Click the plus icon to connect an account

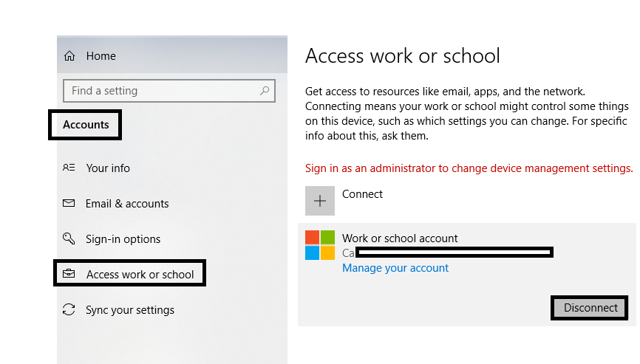click(320, 201)
